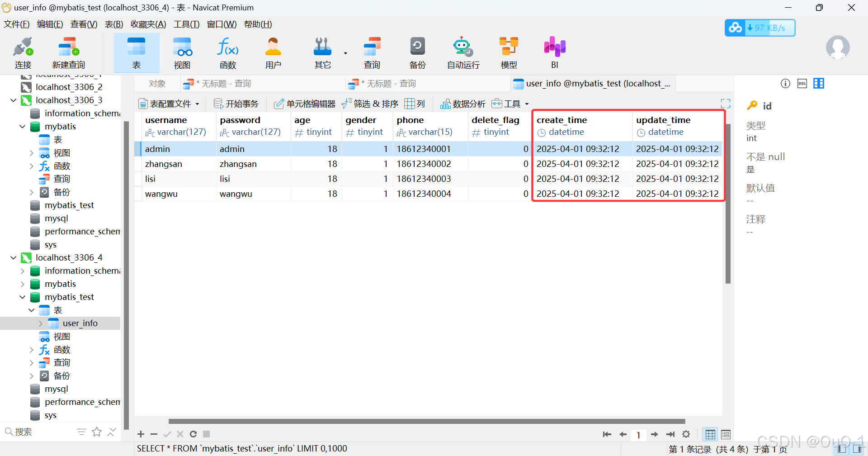Open the user avatar profile
This screenshot has width=868, height=456.
[838, 47]
